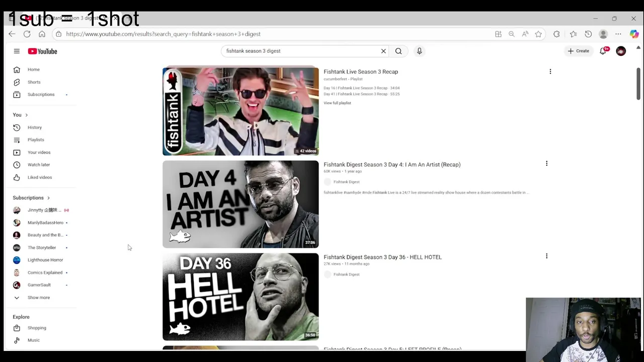Open Your videos in the sidebar
The height and width of the screenshot is (362, 644).
coord(40,152)
